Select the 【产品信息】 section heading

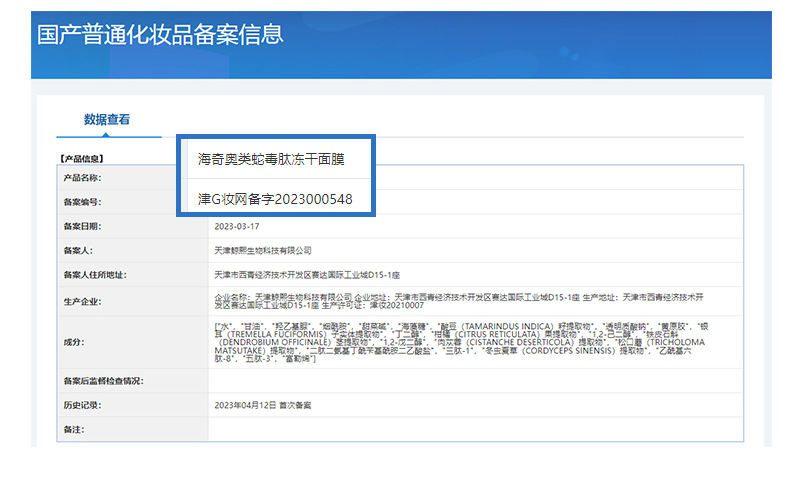82,159
